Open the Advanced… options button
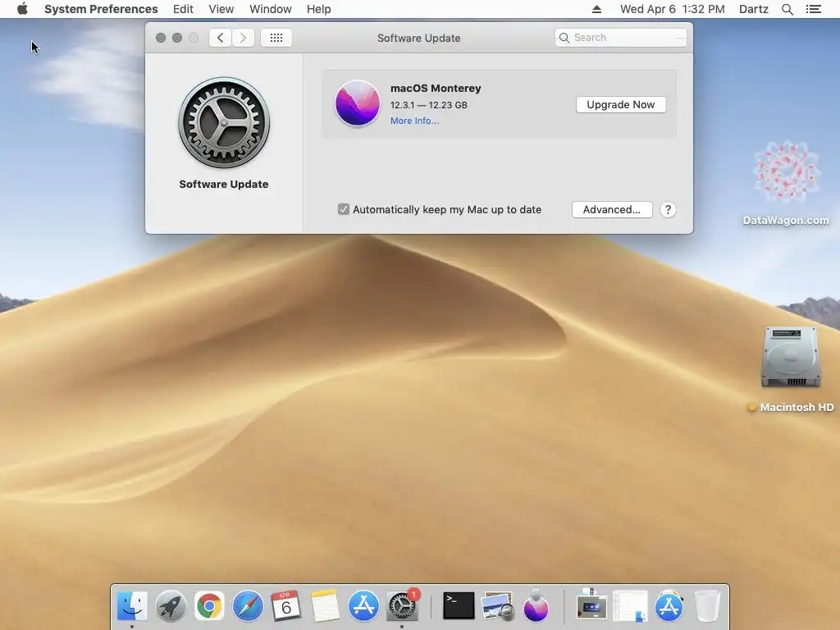 (612, 209)
